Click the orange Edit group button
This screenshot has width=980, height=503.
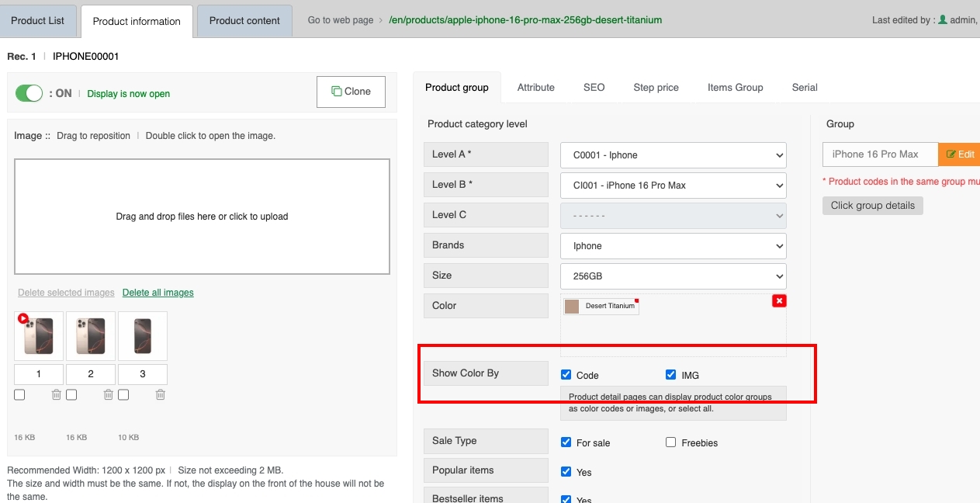pos(960,154)
